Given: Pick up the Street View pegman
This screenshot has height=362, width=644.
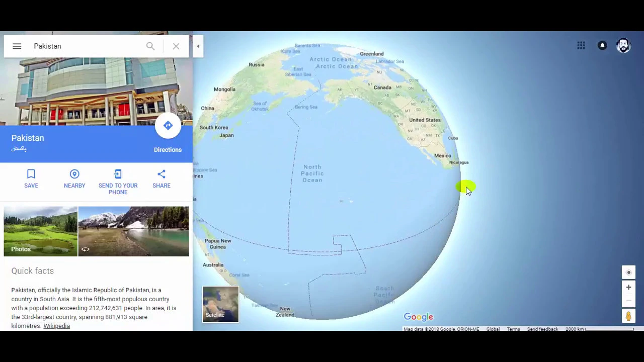Looking at the screenshot, I should point(628,316).
